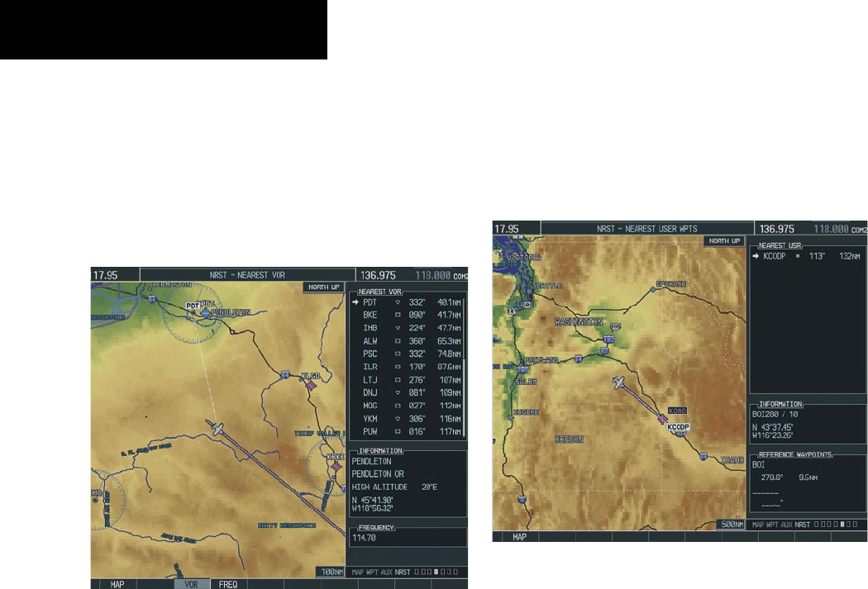
Task: Click the LTJ row VOR type symbol
Action: [398, 380]
